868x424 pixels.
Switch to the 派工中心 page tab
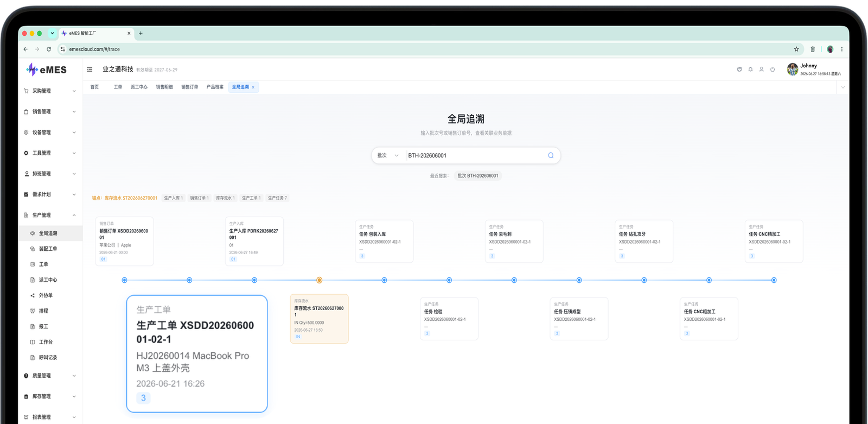pos(139,87)
